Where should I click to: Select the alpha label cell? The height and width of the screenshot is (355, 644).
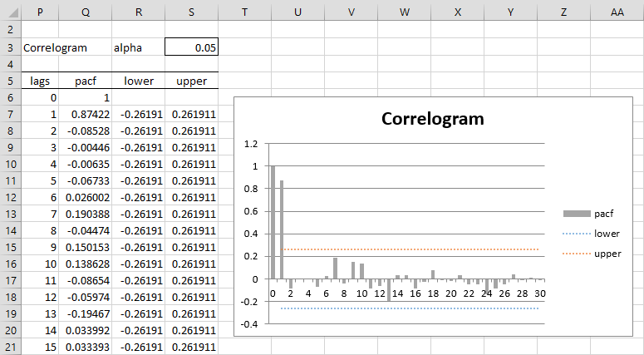pyautogui.click(x=139, y=47)
